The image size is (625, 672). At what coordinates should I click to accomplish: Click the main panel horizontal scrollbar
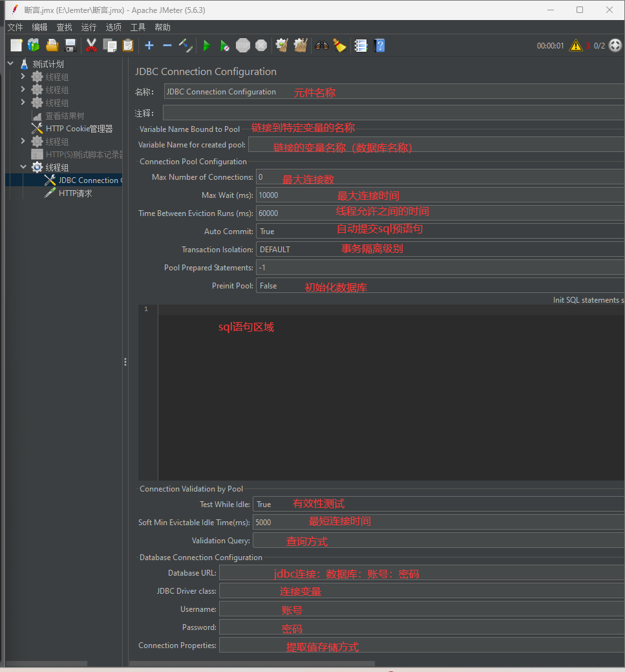coord(252,664)
